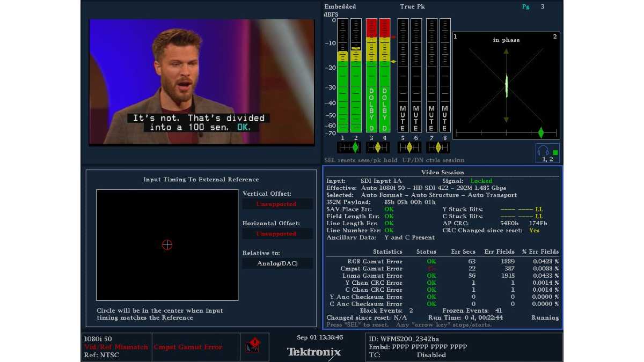Viewport: 644px width, 362px height.
Task: Click phase correlation meter under channels 3-4
Action: (x=378, y=147)
